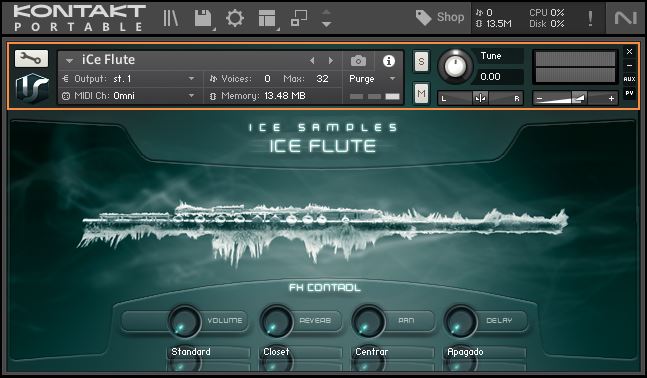647x378 pixels.
Task: Expand the Output st. 1 dropdown
Action: click(129, 78)
